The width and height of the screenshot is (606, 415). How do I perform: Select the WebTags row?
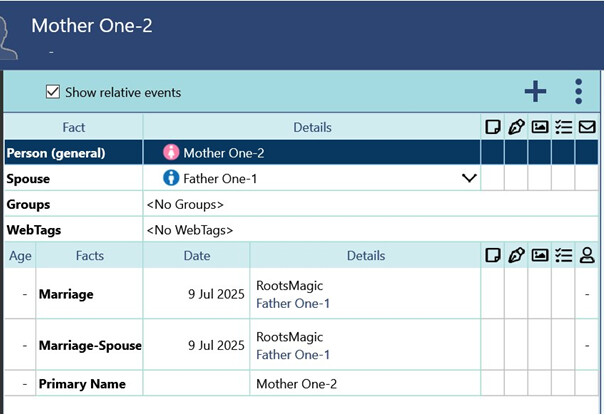pos(301,230)
